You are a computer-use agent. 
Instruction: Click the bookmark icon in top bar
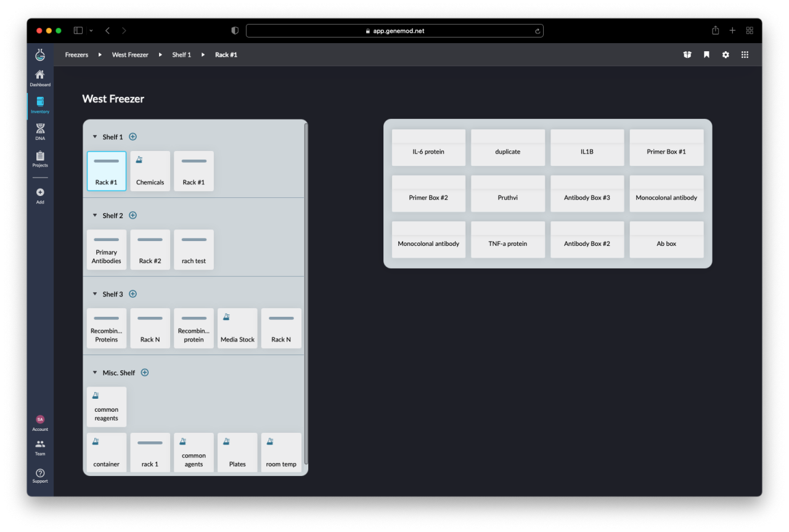tap(706, 55)
